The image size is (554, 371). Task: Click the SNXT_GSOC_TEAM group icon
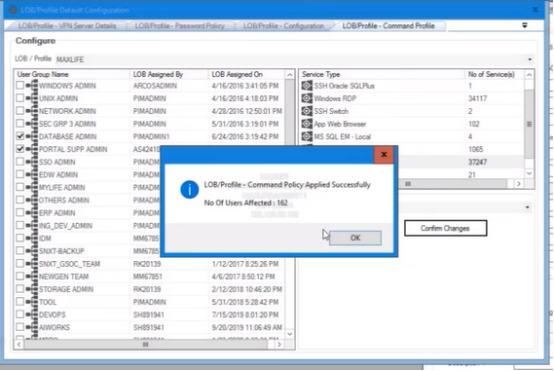[x=32, y=264]
